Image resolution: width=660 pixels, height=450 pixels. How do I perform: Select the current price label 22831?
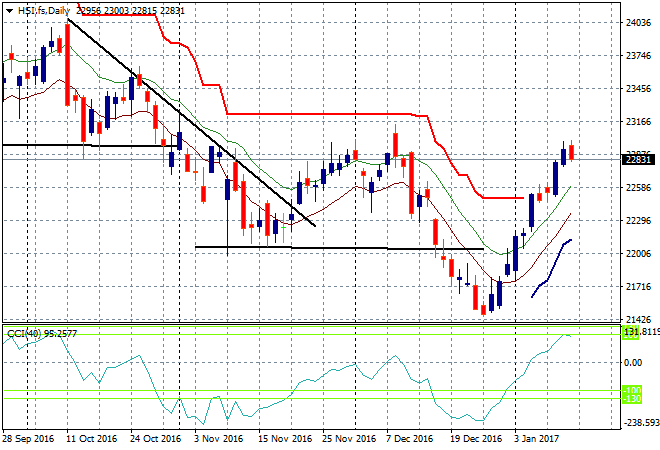(639, 160)
